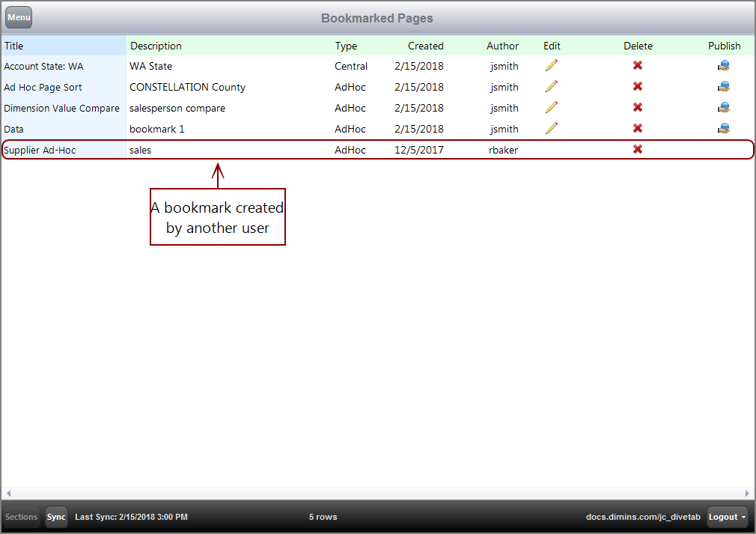Open the Logout dropdown
The image size is (756, 534).
pos(728,517)
